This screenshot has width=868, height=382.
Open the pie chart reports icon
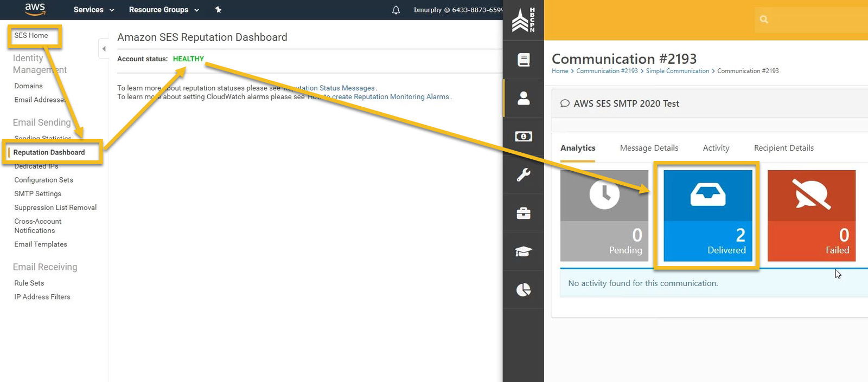point(524,290)
